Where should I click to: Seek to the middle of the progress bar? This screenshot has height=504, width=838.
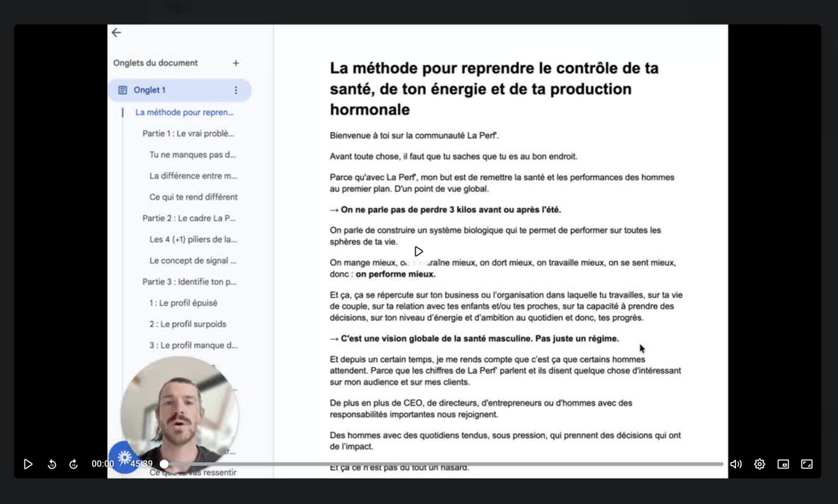(x=443, y=464)
